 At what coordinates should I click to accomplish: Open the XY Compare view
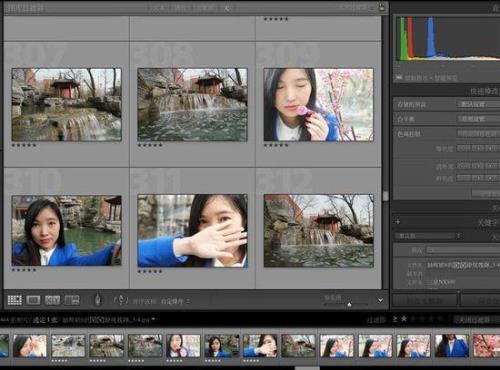(52, 300)
